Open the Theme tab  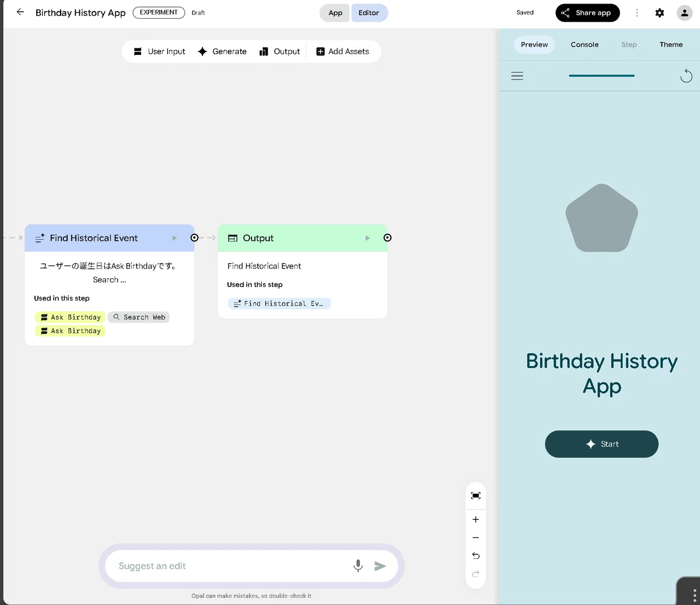(x=671, y=44)
